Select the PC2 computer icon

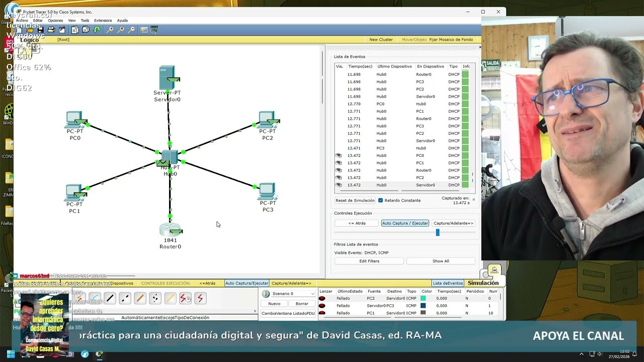tap(267, 120)
